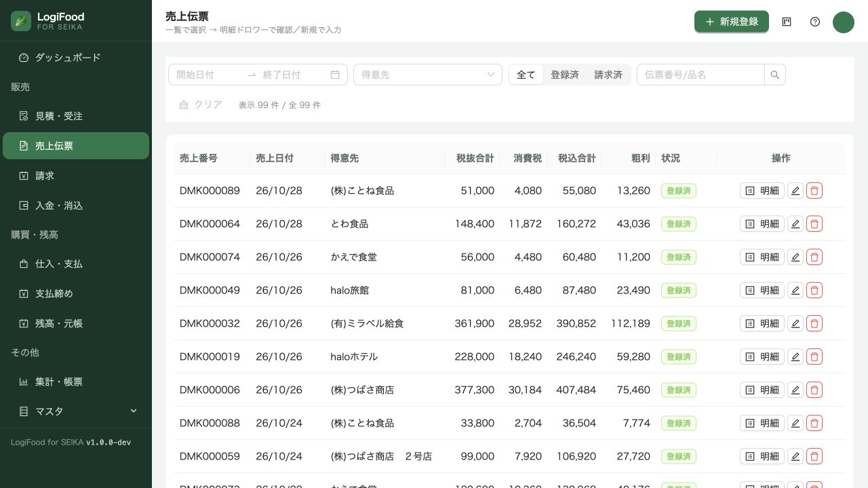This screenshot has height=488, width=868.
Task: Go to 見積・受注 in the sidebar
Action: click(76, 116)
